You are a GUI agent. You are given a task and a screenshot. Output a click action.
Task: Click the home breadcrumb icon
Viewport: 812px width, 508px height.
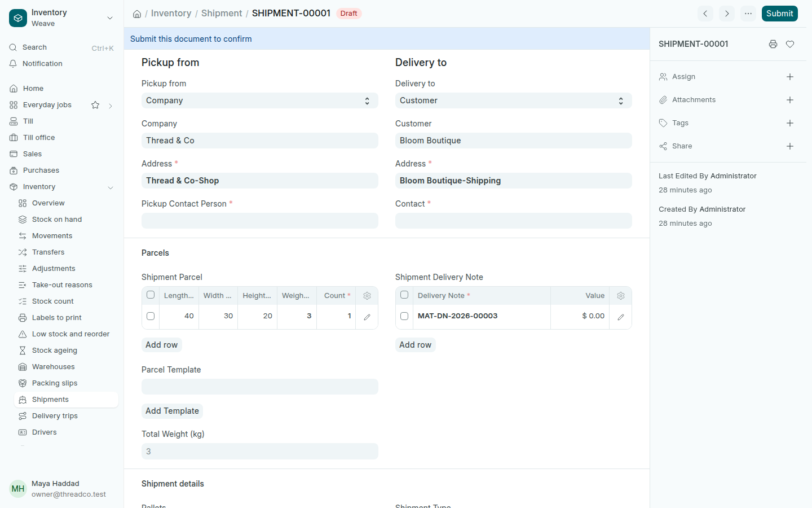[137, 14]
